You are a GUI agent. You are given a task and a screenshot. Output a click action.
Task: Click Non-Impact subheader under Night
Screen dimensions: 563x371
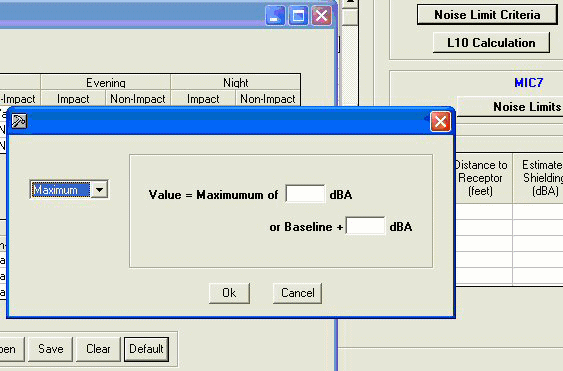click(267, 99)
